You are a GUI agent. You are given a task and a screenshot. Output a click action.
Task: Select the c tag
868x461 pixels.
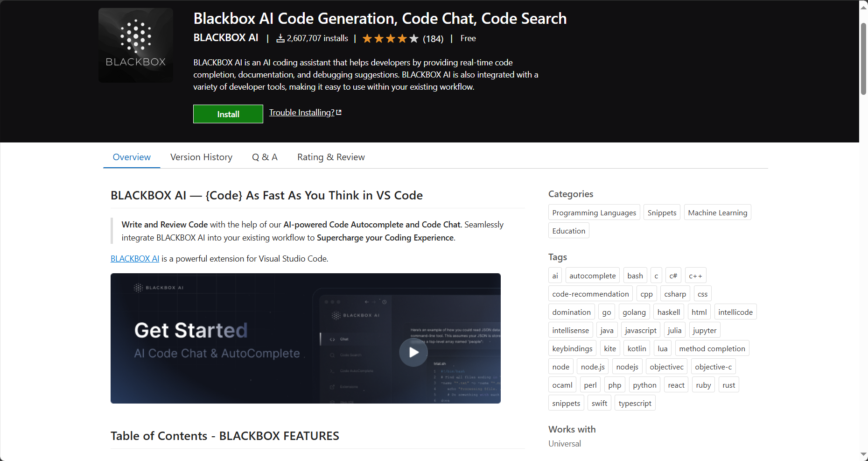656,276
